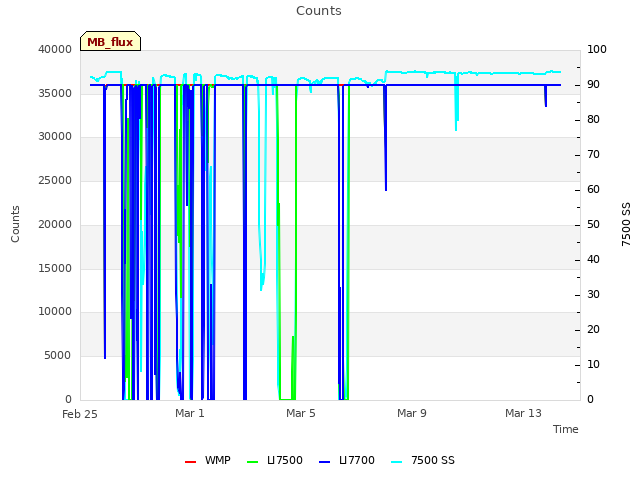Click the MB_flux label badge
This screenshot has width=640, height=480.
click(110, 41)
